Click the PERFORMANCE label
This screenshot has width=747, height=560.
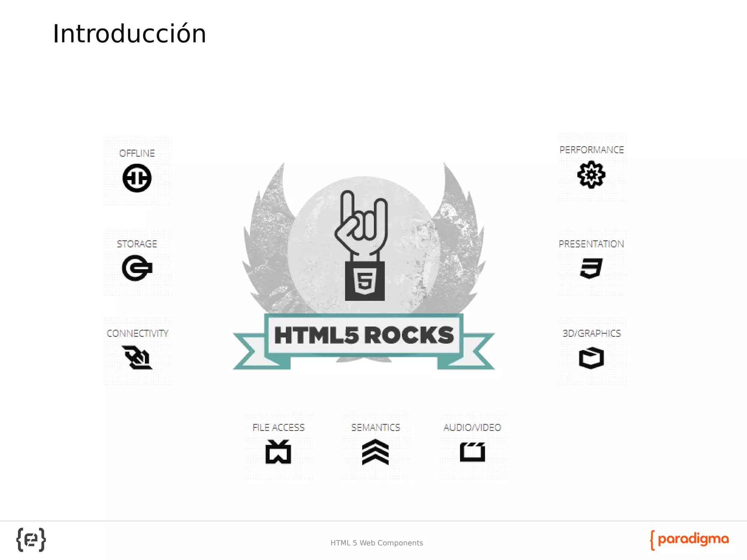(592, 150)
